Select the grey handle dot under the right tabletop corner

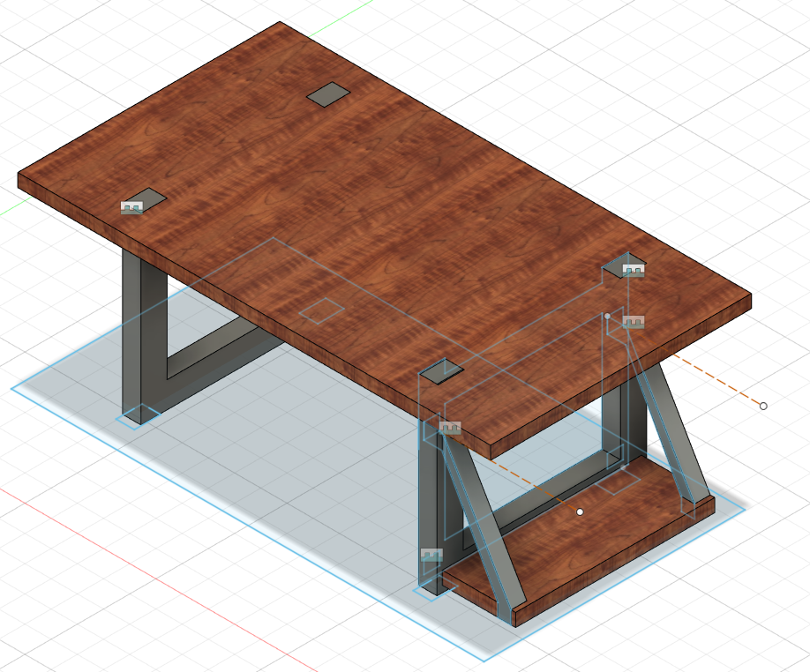click(x=607, y=316)
